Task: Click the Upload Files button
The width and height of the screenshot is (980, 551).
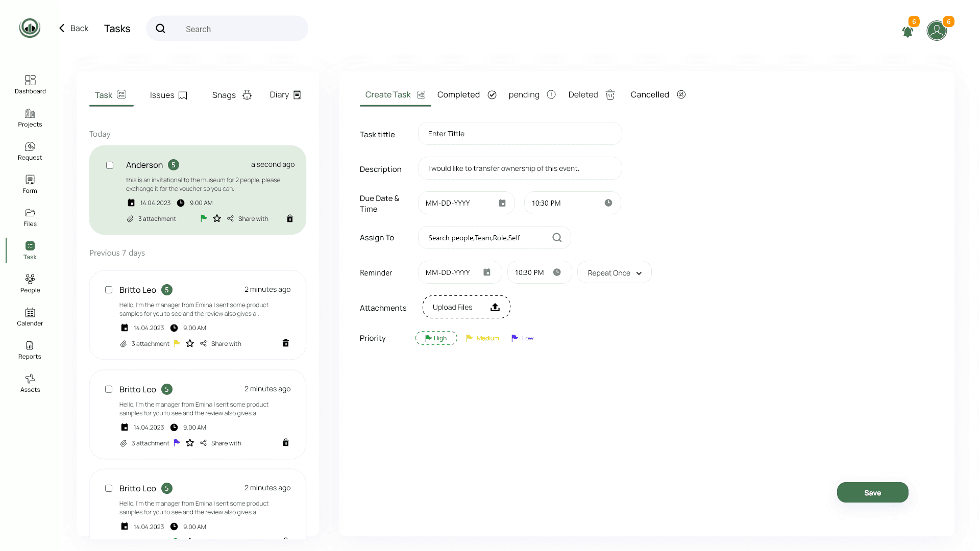Action: click(467, 307)
